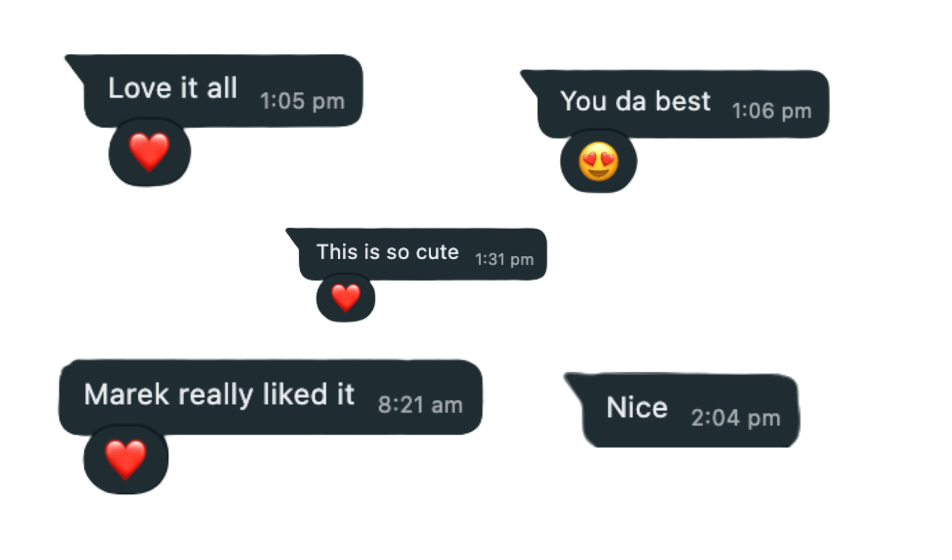
Task: Click the 1:06 pm timestamp
Action: [772, 111]
